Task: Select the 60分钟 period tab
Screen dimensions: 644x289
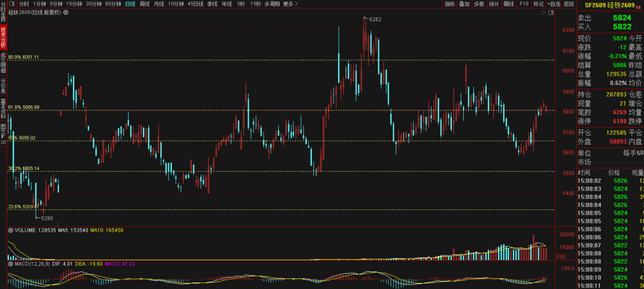Action: 113,4
